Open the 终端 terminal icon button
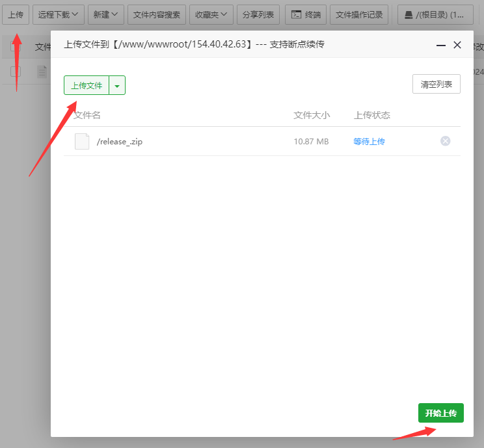Image resolution: width=484 pixels, height=448 pixels. [x=306, y=14]
